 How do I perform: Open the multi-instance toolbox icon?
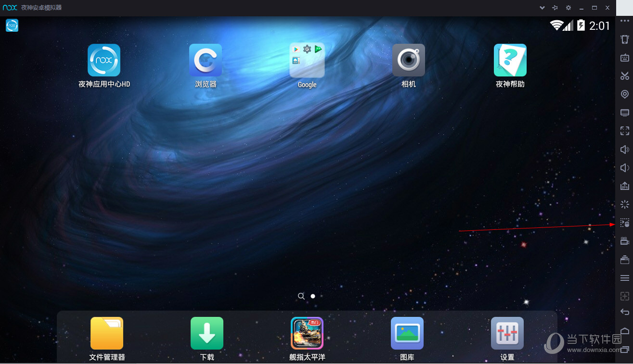pyautogui.click(x=624, y=260)
